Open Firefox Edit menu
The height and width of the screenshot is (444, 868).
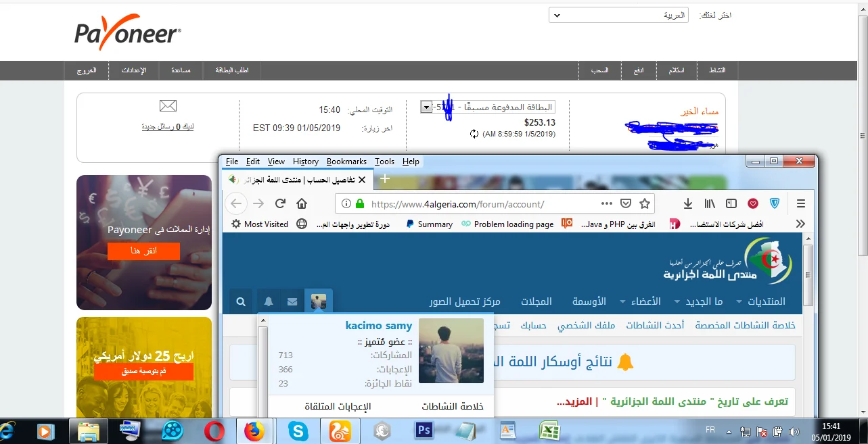(253, 162)
